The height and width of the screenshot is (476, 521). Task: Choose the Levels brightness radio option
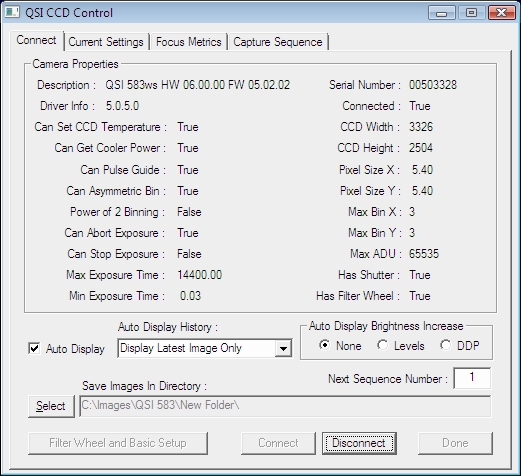click(x=382, y=345)
